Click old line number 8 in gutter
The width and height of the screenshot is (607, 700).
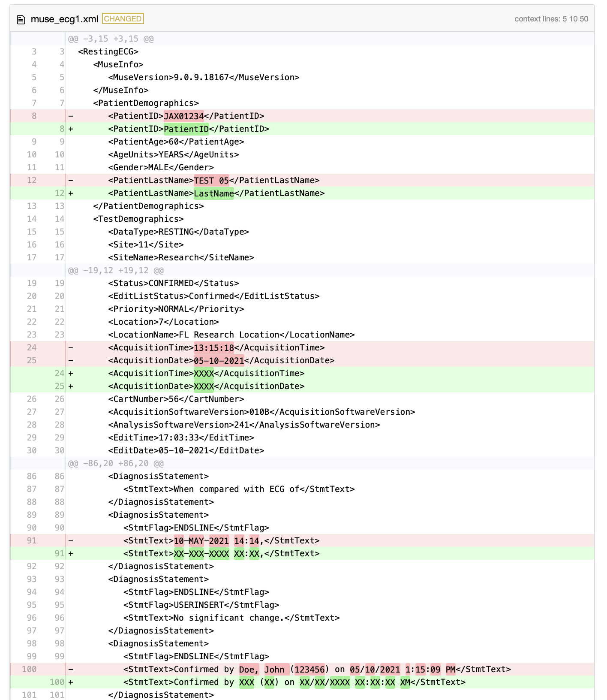click(34, 116)
